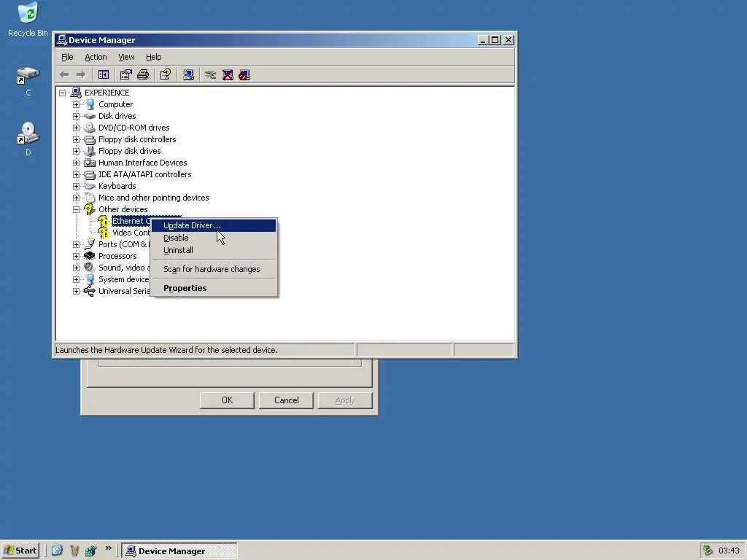The height and width of the screenshot is (560, 747).
Task: Expand the Disk drives node
Action: [76, 116]
